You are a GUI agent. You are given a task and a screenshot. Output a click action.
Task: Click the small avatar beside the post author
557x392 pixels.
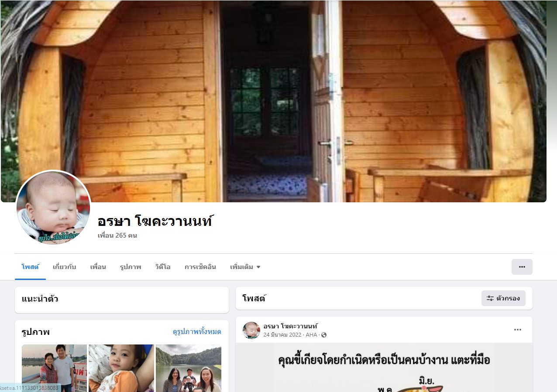(x=251, y=331)
